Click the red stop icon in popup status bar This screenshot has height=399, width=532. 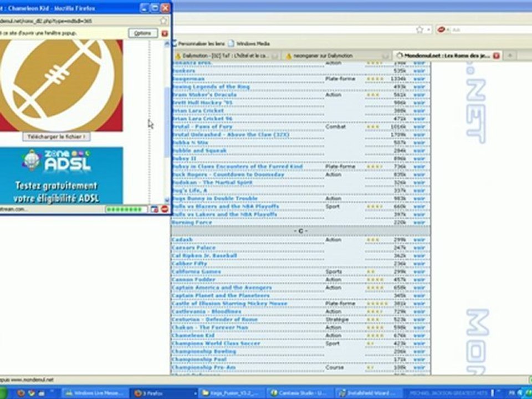(x=165, y=209)
